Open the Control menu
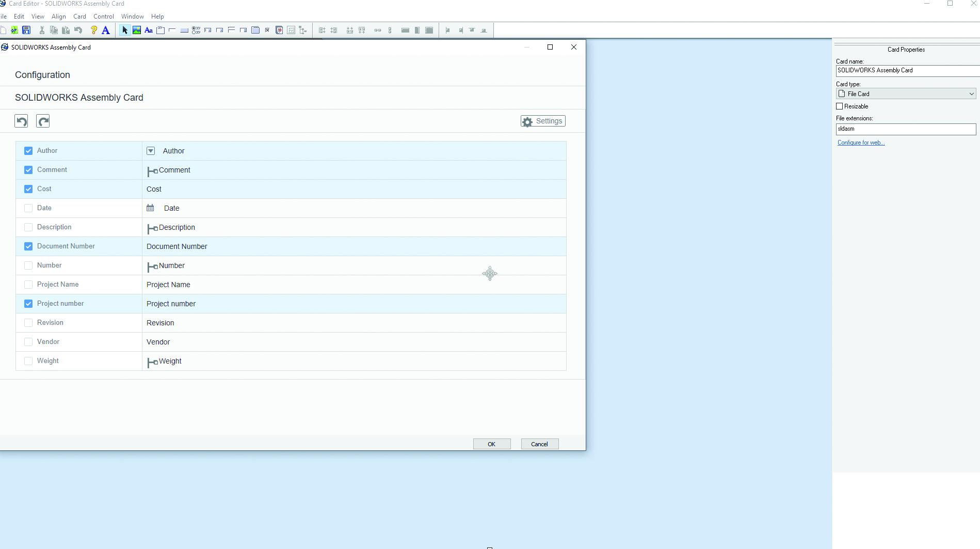 (104, 17)
